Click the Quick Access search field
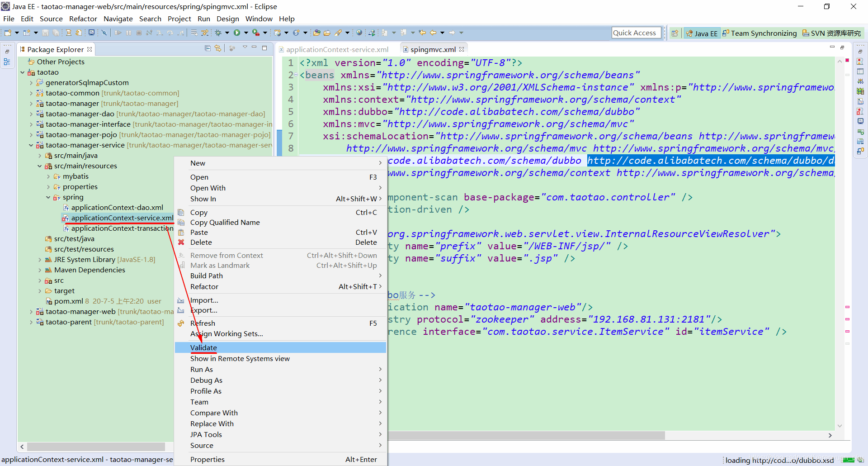868x466 pixels. coord(636,33)
